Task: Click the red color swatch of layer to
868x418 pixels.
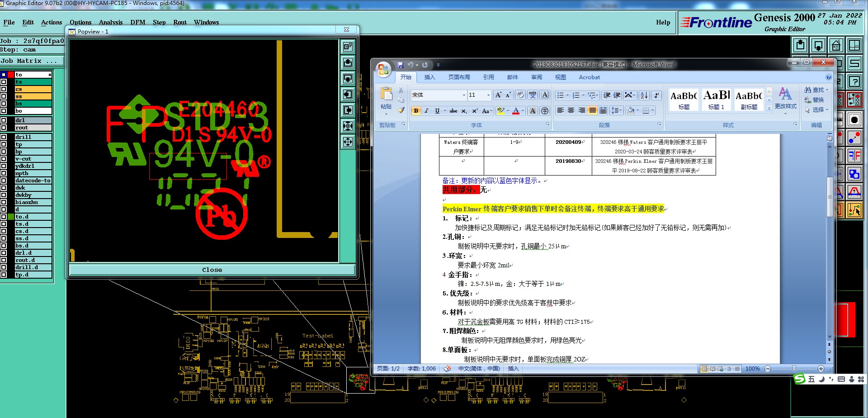Action: click(x=11, y=75)
